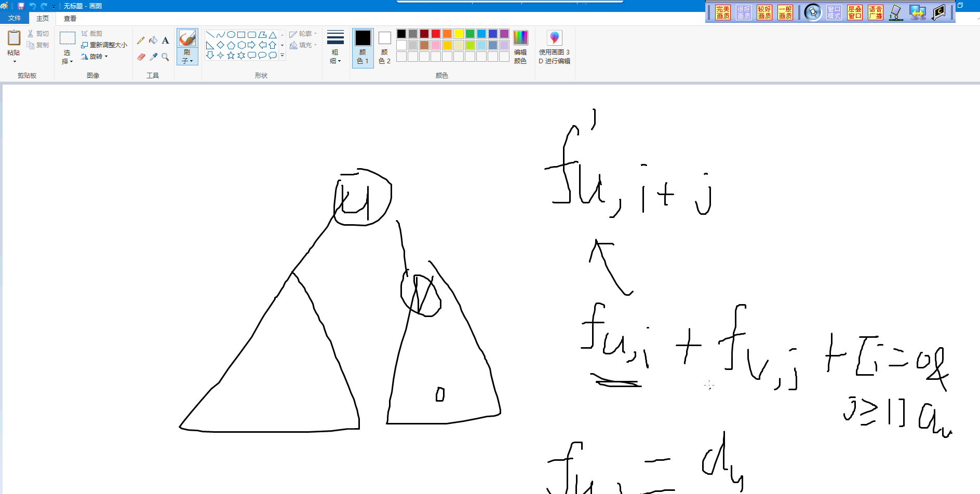Switch to the 主页 ribbon tab
Viewport: 980px width, 494px height.
tap(43, 18)
